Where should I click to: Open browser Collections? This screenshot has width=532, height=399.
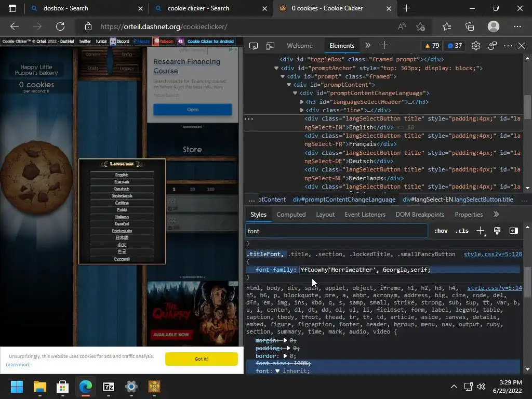tap(470, 26)
